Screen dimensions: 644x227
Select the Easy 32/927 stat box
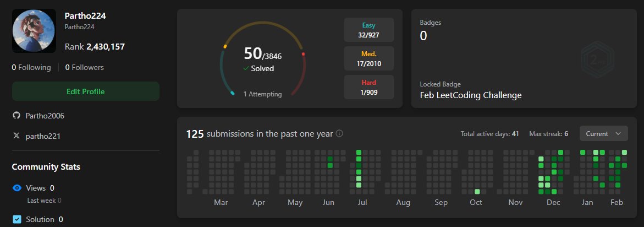tap(369, 30)
